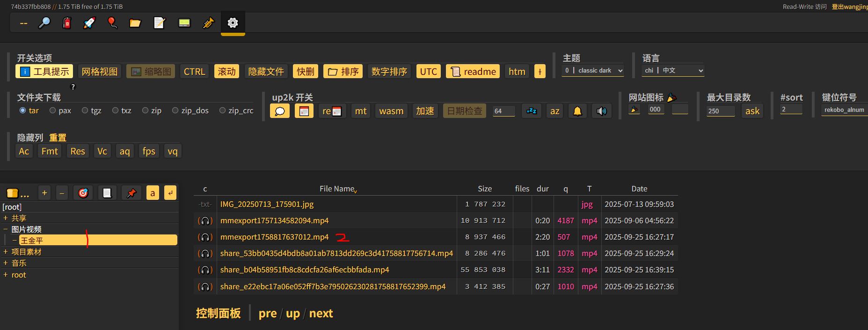Select the tgz folder download option
This screenshot has width=868, height=330.
85,110
